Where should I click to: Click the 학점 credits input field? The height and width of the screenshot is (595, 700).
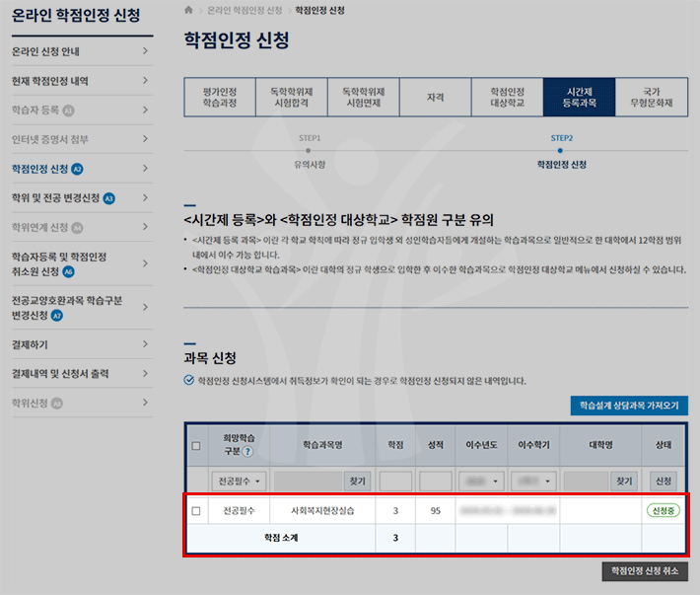[x=395, y=481]
